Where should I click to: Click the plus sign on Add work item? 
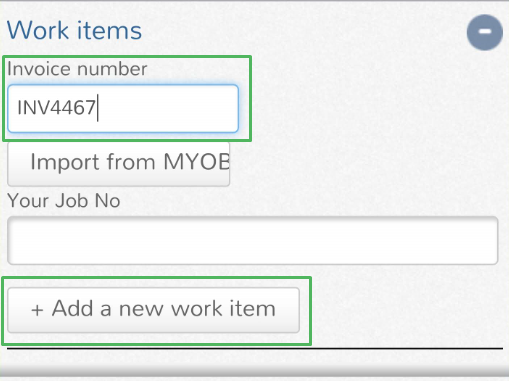(37, 310)
